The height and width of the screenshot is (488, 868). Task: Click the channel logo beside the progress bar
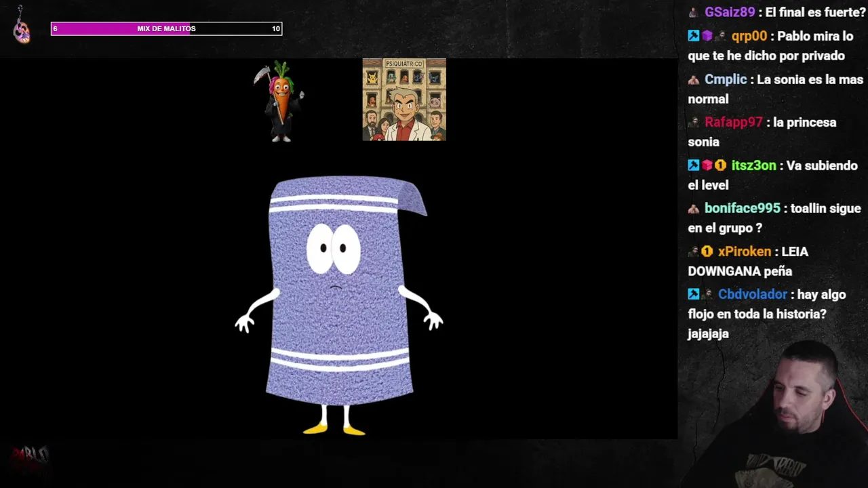(x=22, y=26)
